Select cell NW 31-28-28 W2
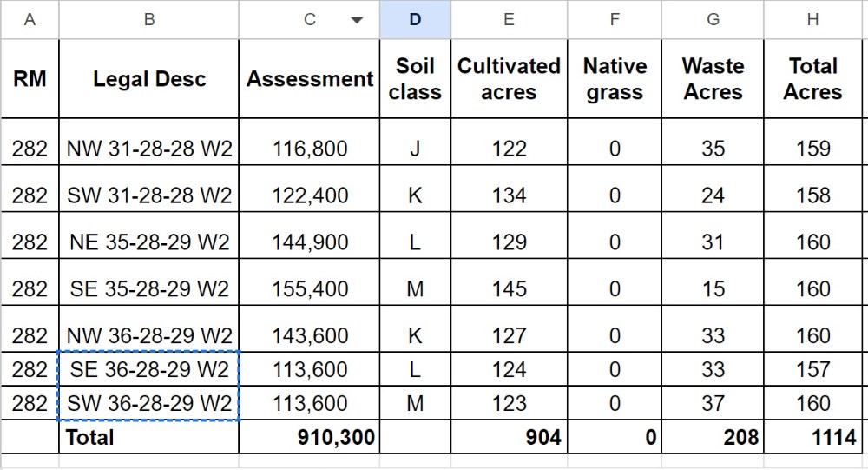The image size is (868, 470). [x=149, y=142]
